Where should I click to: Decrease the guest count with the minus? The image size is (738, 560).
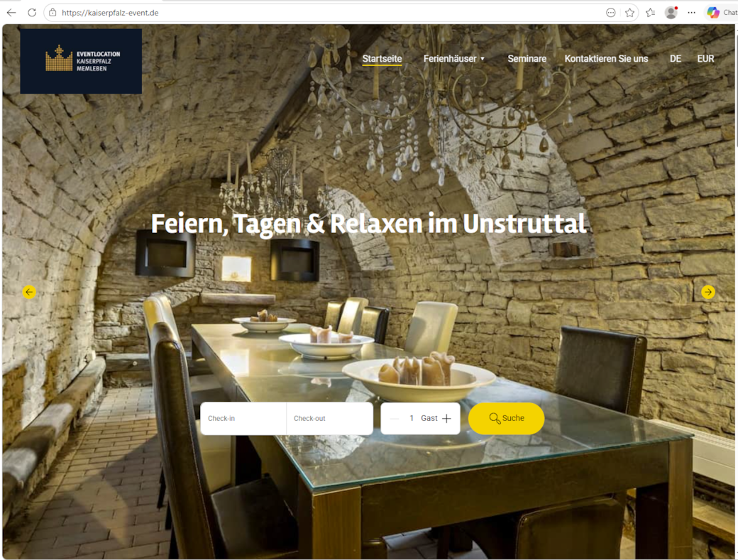click(x=395, y=419)
